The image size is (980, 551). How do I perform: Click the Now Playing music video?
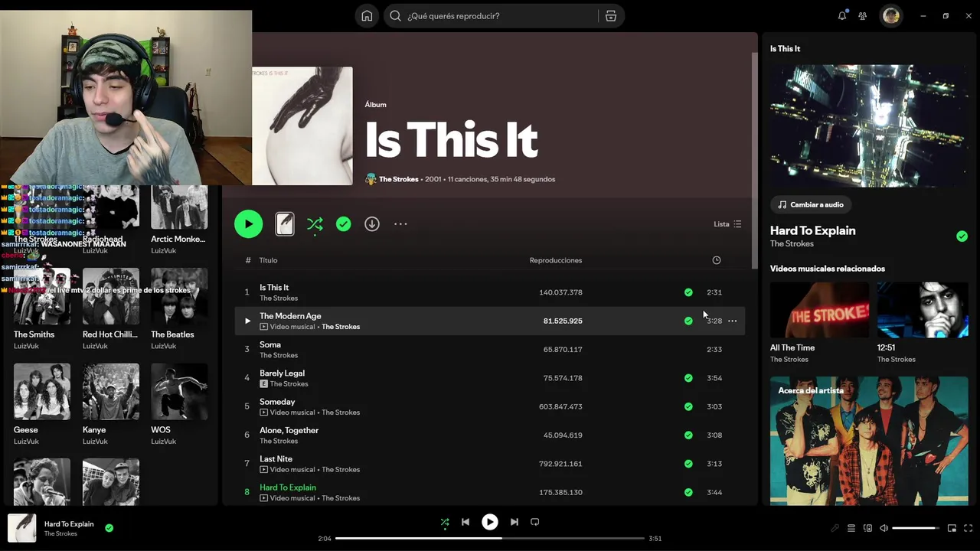pos(869,126)
